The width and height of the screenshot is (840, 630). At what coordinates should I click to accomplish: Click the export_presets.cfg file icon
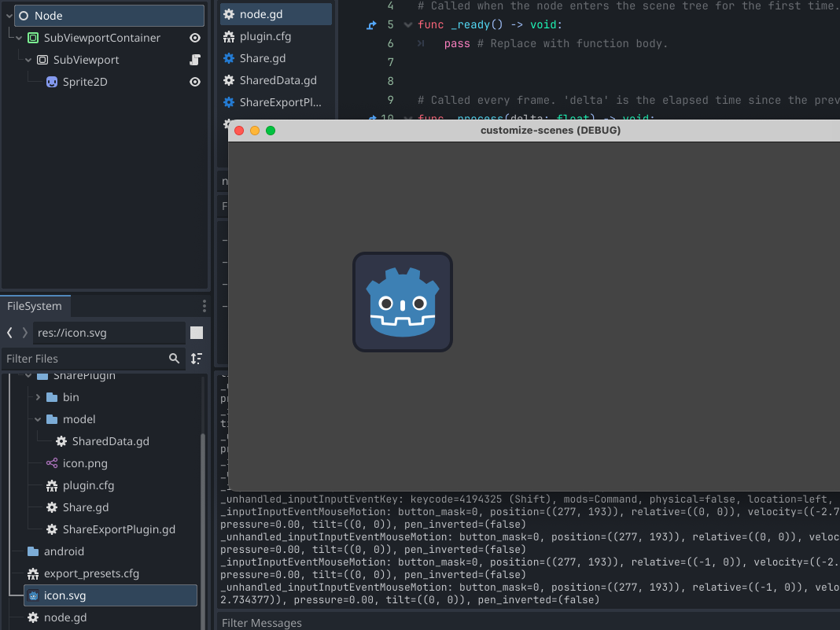33,573
